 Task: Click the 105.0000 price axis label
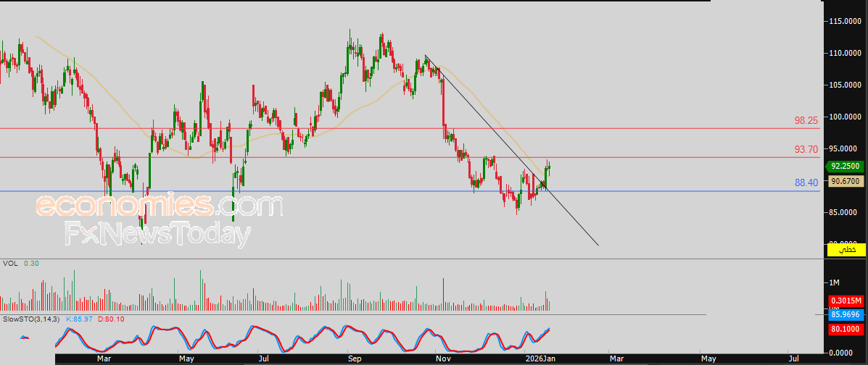pos(846,85)
